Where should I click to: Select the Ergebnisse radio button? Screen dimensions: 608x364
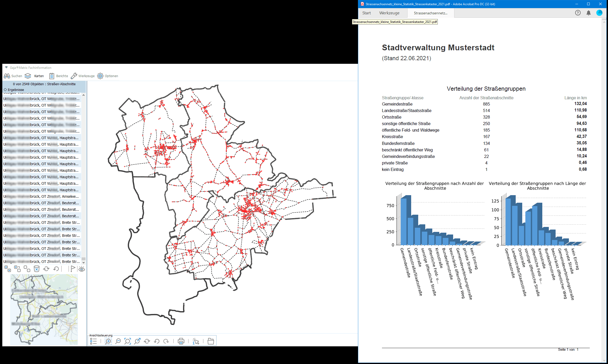tap(5, 90)
